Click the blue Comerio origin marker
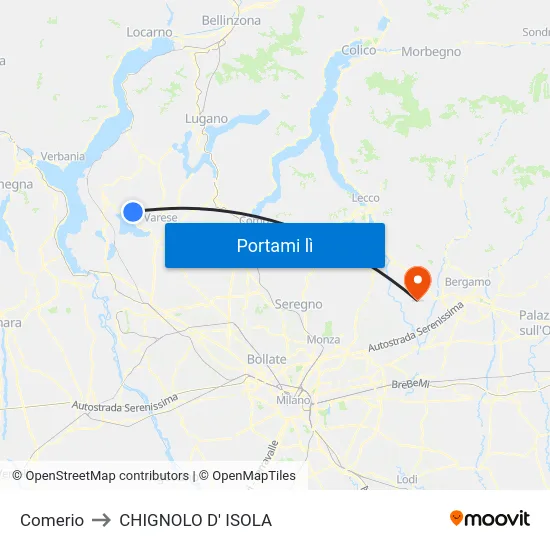The image size is (550, 550). point(133,212)
